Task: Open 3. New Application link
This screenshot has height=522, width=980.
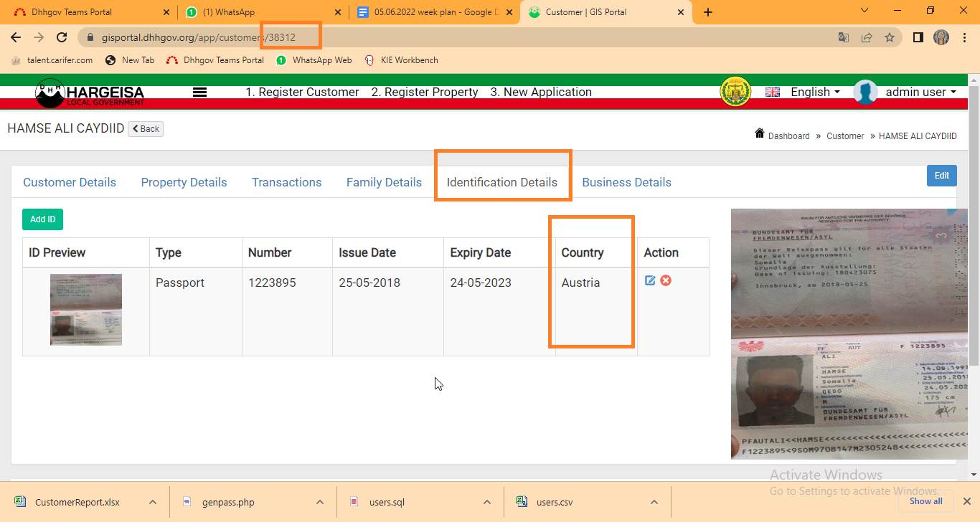Action: click(541, 92)
